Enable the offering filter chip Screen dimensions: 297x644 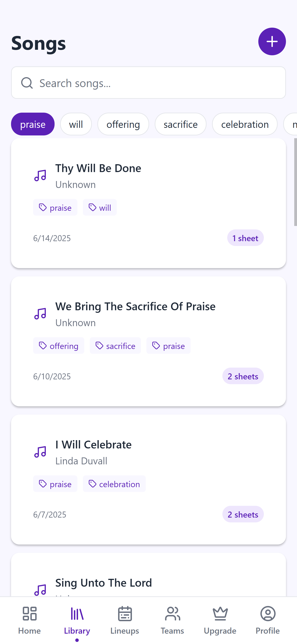(123, 124)
